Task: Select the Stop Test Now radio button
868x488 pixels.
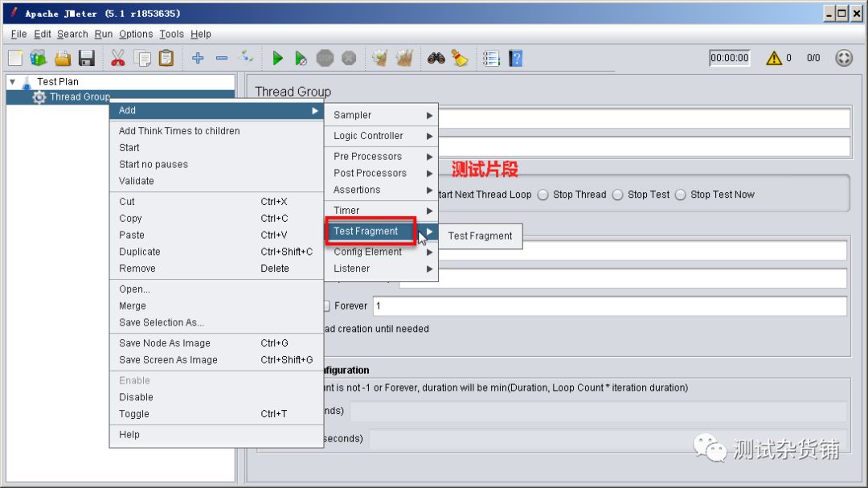Action: click(681, 195)
